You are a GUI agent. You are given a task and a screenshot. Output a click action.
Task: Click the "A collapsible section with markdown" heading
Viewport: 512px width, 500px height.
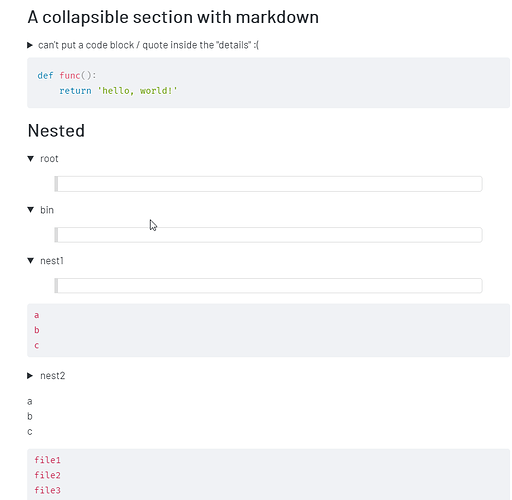click(173, 17)
